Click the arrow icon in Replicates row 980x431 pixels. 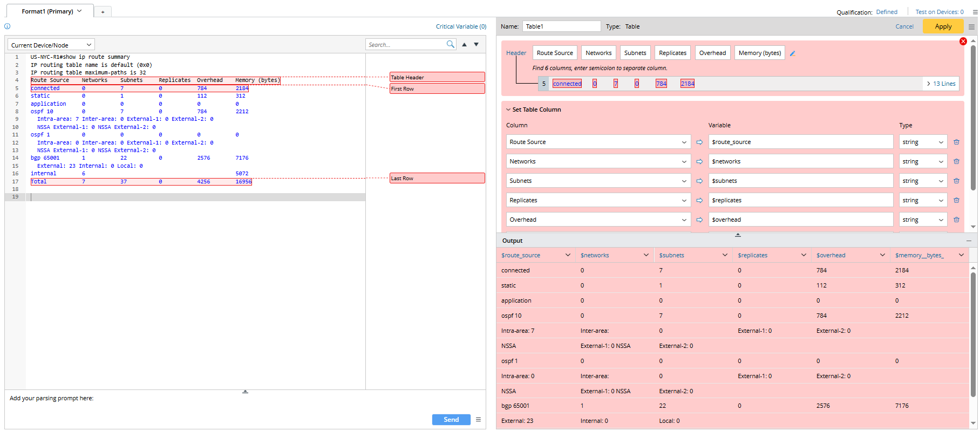click(700, 200)
